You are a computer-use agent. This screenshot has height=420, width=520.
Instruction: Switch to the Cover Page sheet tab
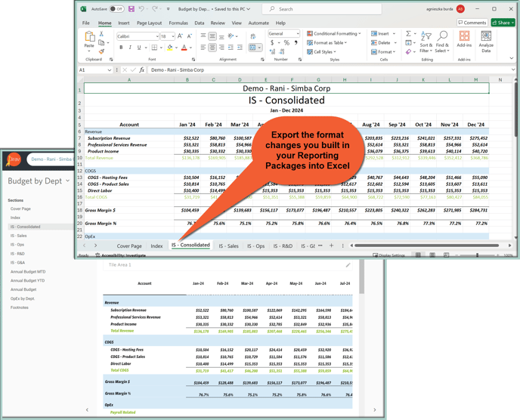click(129, 246)
